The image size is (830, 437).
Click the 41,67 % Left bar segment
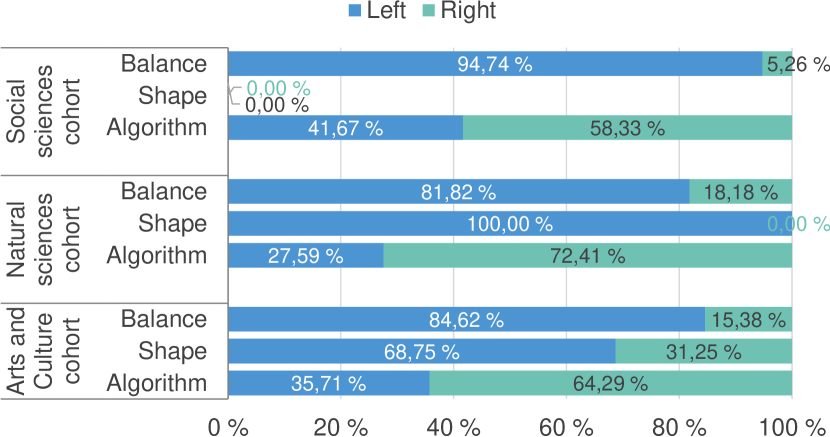click(345, 128)
